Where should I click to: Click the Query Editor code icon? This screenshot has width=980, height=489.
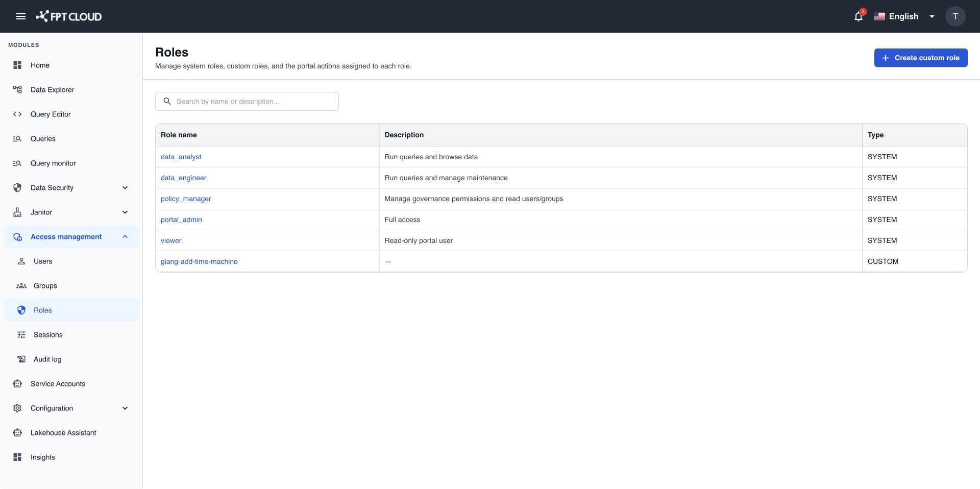pos(17,114)
